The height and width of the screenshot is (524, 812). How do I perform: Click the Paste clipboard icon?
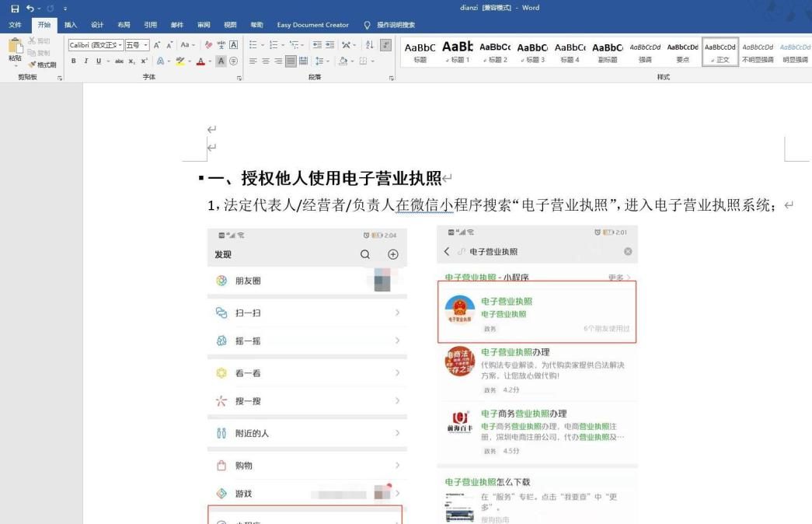coord(15,46)
